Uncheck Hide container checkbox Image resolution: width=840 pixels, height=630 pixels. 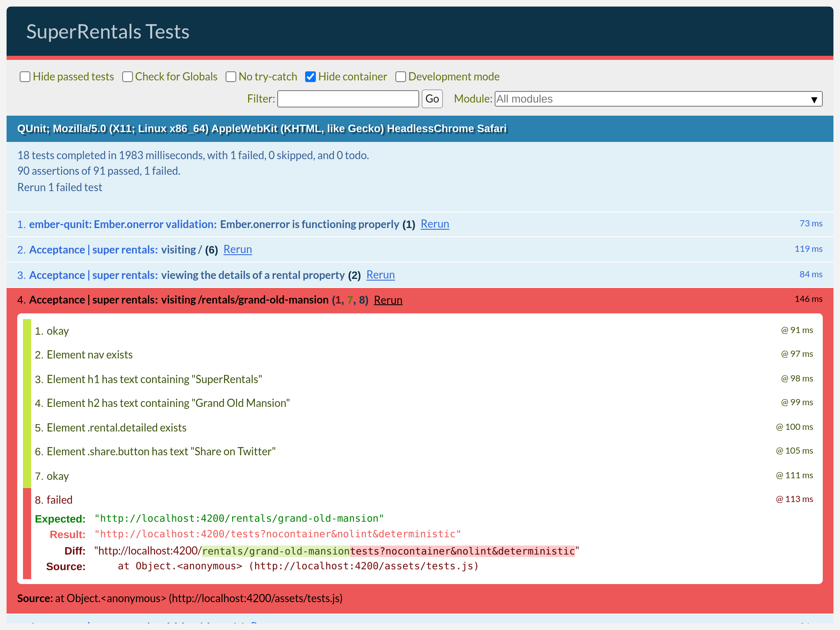point(310,77)
